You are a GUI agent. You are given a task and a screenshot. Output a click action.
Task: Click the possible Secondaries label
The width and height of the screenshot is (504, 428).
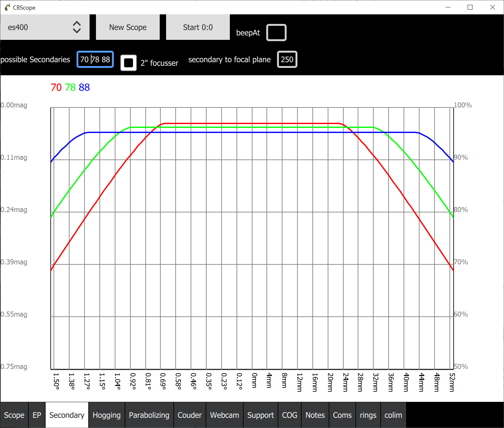pyautogui.click(x=35, y=60)
